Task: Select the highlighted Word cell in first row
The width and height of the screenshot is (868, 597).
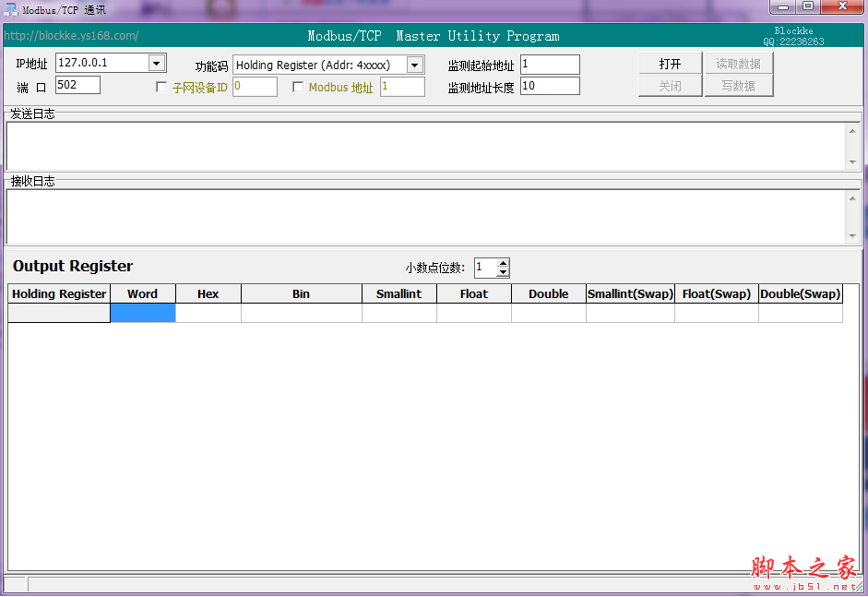Action: [142, 313]
